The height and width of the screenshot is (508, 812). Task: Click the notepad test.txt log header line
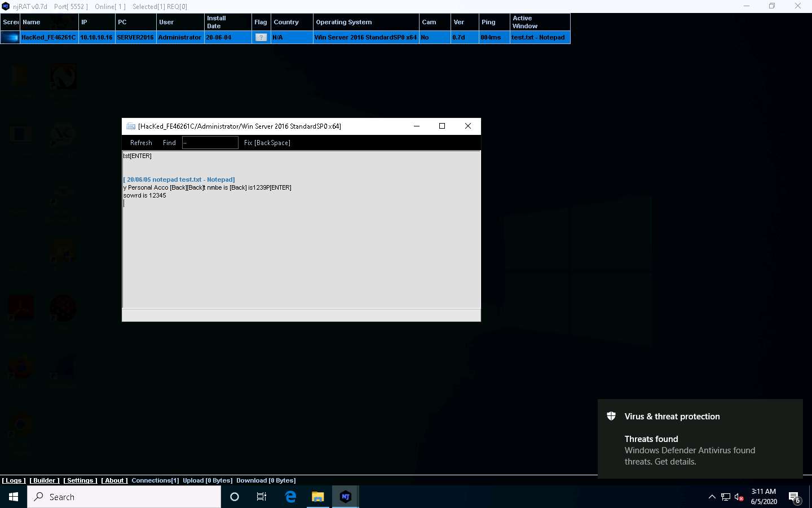click(179, 179)
